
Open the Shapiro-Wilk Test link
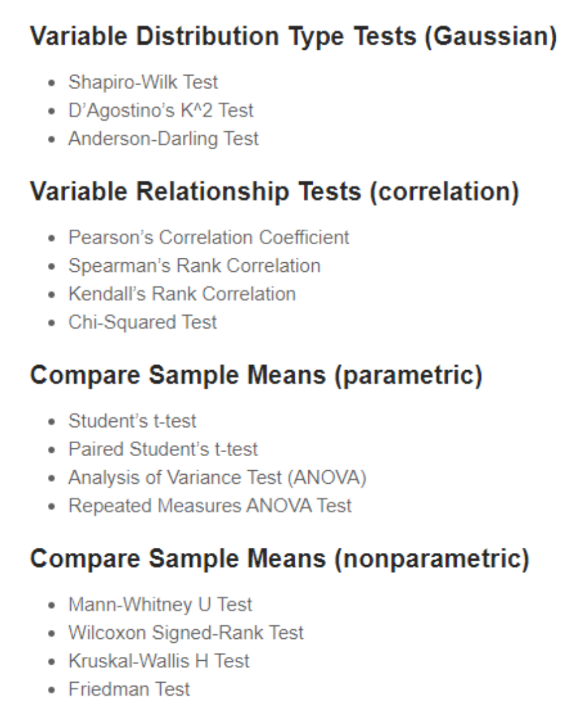click(x=143, y=82)
